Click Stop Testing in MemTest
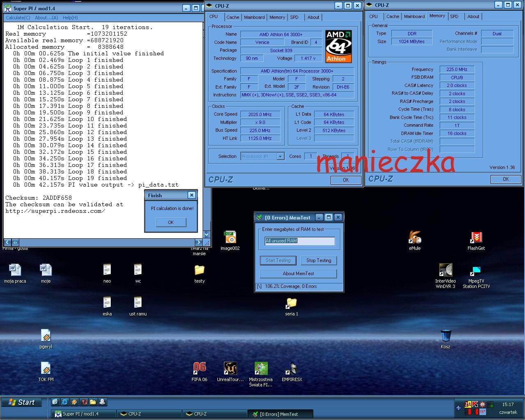The height and width of the screenshot is (420, 525). [x=319, y=260]
